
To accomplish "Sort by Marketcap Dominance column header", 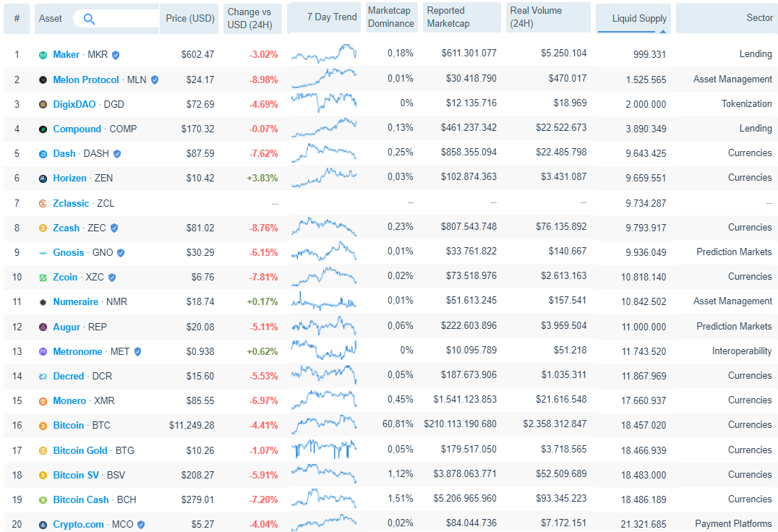I will (x=390, y=17).
